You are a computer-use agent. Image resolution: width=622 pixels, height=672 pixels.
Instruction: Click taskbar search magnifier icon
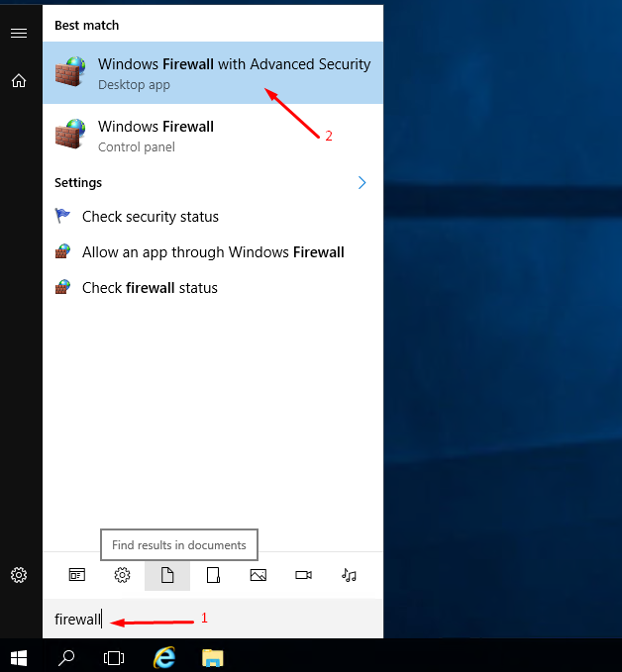pos(66,657)
